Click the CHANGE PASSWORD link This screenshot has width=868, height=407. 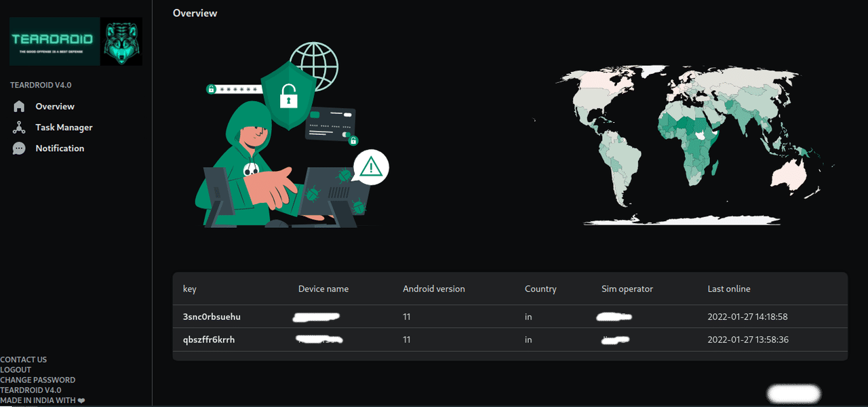pyautogui.click(x=38, y=380)
